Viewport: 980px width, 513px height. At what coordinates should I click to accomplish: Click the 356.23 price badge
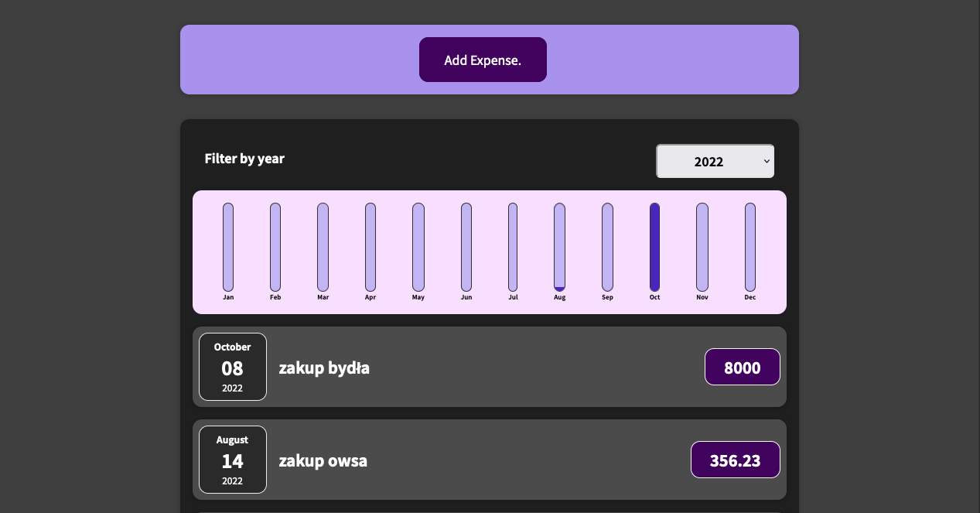pos(736,460)
